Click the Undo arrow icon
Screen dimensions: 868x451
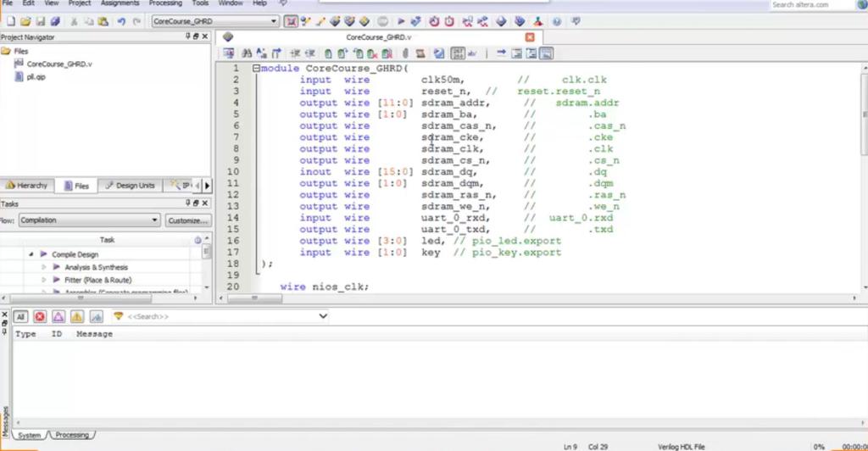click(121, 21)
